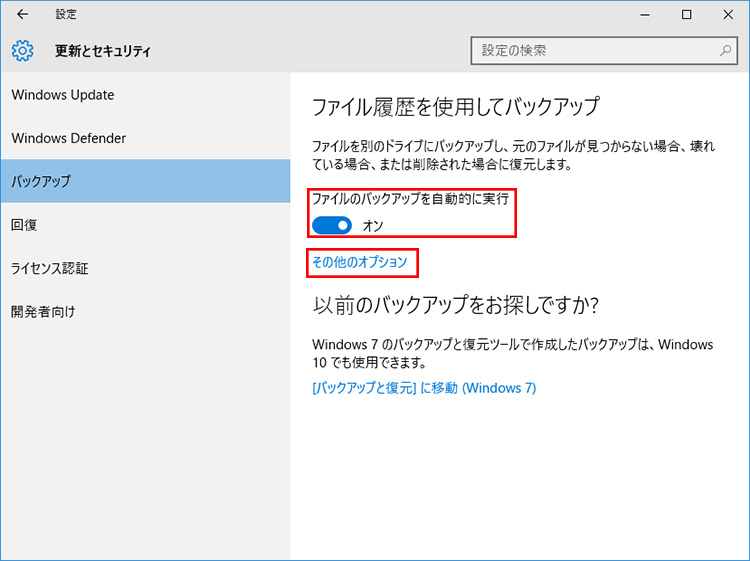Open Windows Update in the sidebar
Viewport: 750px width, 561px height.
pos(63,95)
